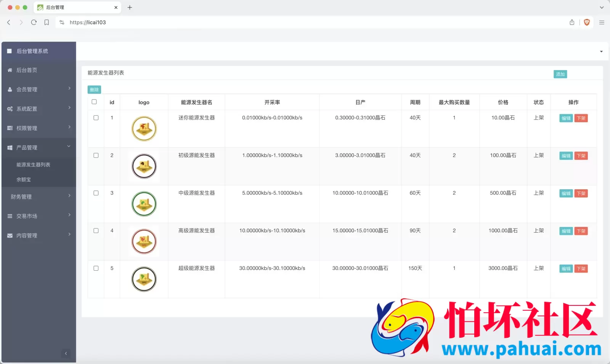This screenshot has width=610, height=364.
Task: Open 余额宝 submenu item
Action: coord(24,179)
